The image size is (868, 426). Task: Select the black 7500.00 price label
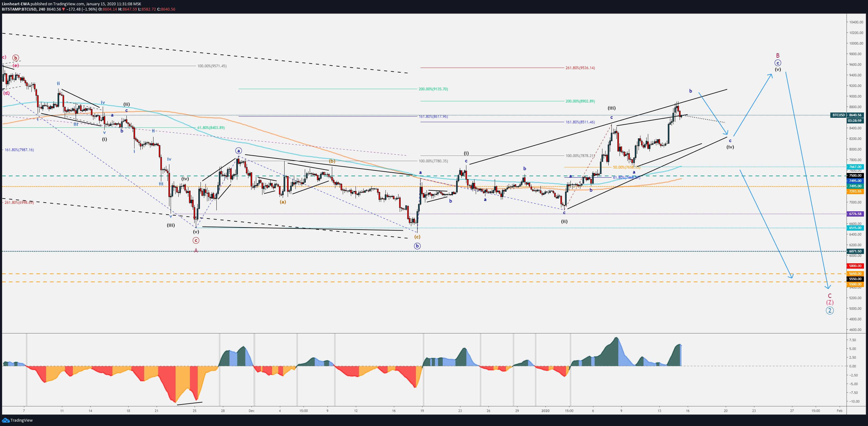pos(855,175)
